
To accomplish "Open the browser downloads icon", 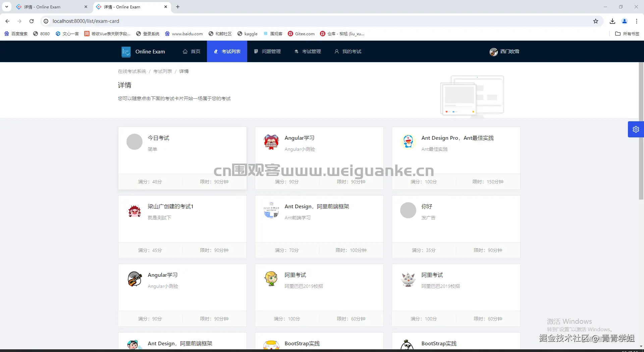I will coord(612,21).
